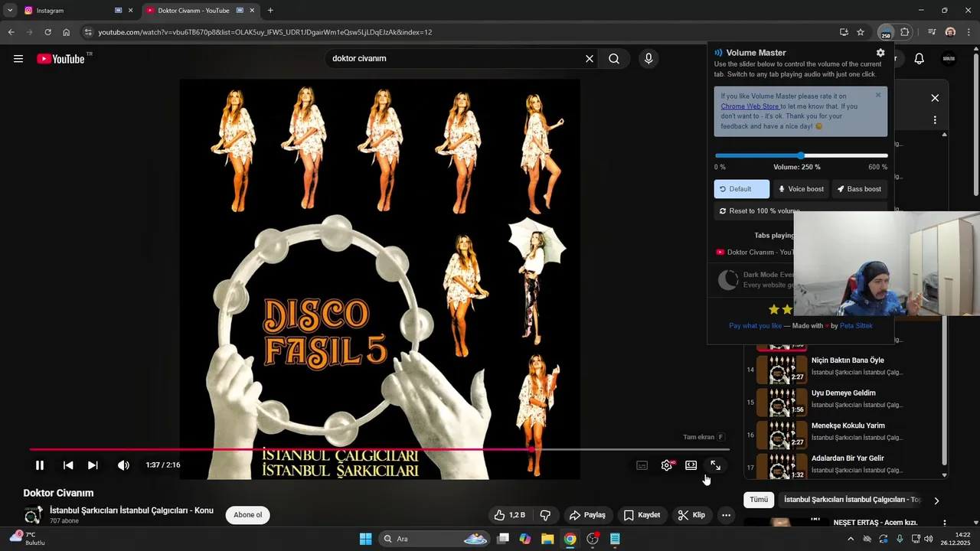The height and width of the screenshot is (551, 980).
Task: Toggle subtitles icon in the player
Action: (642, 465)
